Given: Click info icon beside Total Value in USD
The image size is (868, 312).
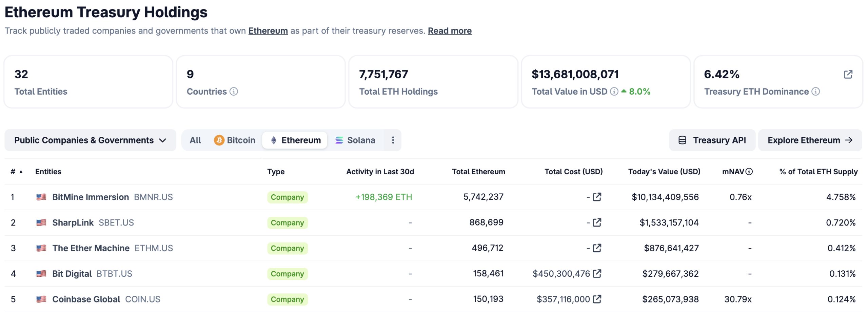Looking at the screenshot, I should pyautogui.click(x=614, y=92).
